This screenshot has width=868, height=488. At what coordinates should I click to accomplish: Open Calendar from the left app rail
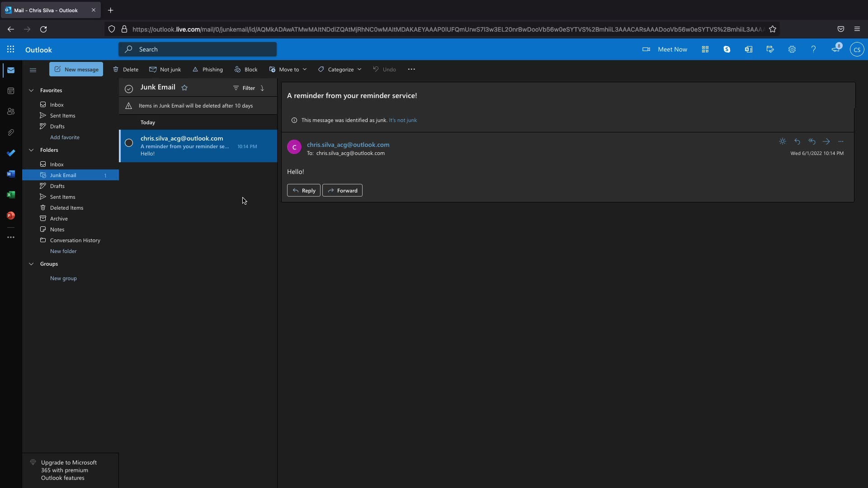[x=11, y=91]
